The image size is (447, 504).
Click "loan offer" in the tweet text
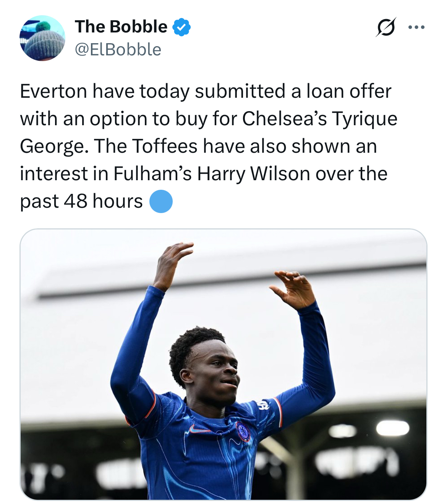point(349,92)
